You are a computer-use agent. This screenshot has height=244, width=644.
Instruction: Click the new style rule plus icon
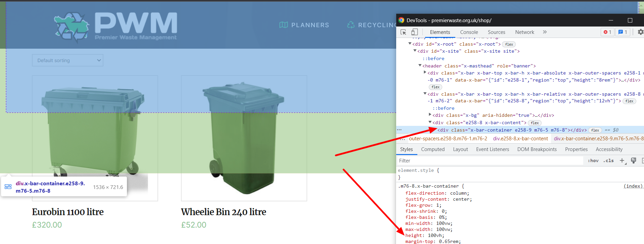tap(622, 161)
